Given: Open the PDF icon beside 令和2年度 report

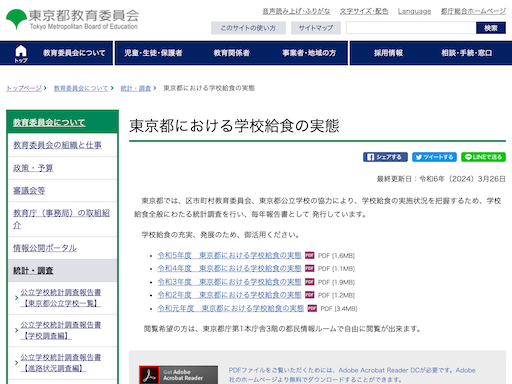Looking at the screenshot, I should [310, 295].
